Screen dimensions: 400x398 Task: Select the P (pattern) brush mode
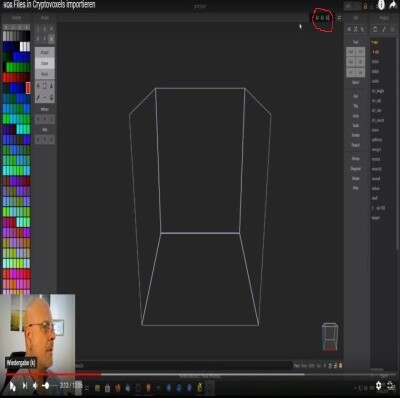point(51,29)
